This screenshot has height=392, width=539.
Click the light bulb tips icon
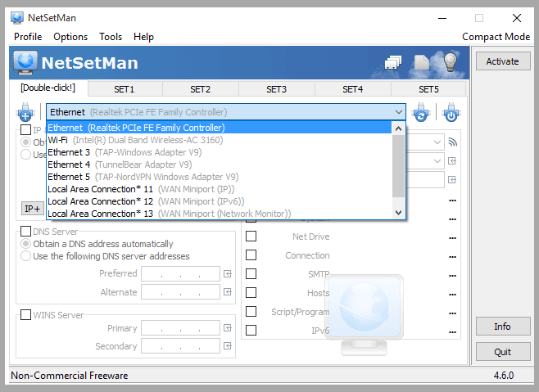[450, 62]
